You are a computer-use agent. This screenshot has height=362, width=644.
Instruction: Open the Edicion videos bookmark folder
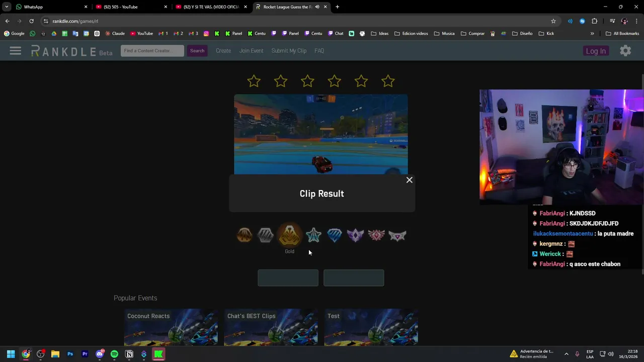click(x=411, y=34)
